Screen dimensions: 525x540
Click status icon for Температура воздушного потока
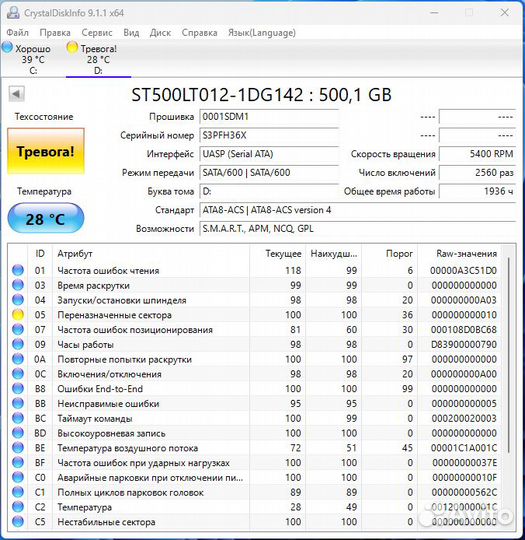coord(18,448)
